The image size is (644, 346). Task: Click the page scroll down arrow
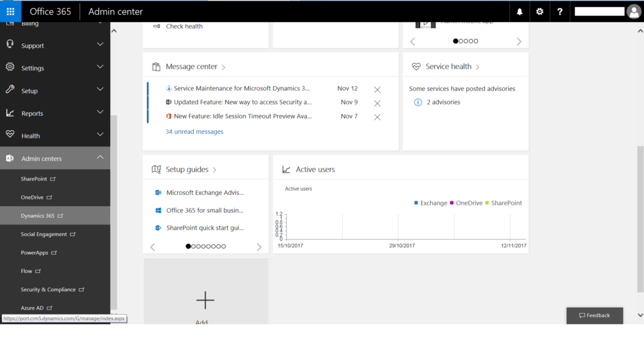640,315
